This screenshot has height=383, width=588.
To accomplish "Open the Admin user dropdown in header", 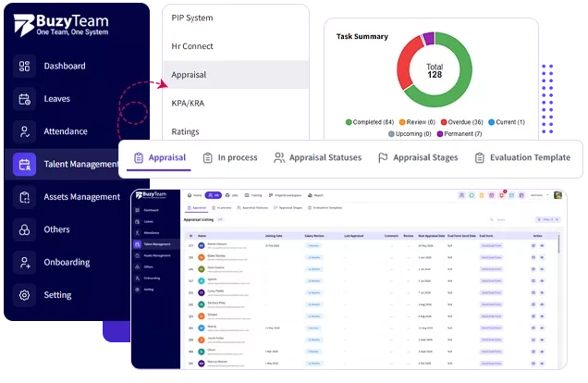I will pyautogui.click(x=539, y=195).
